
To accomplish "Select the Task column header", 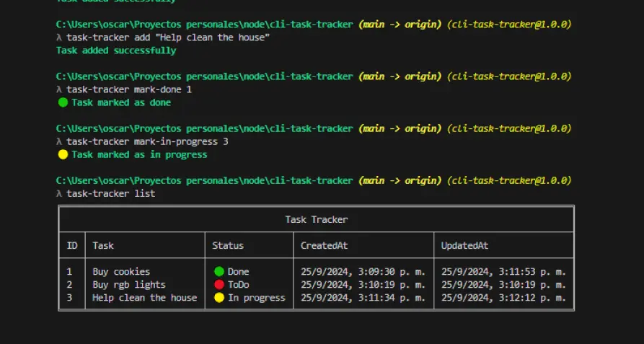I will [x=103, y=245].
